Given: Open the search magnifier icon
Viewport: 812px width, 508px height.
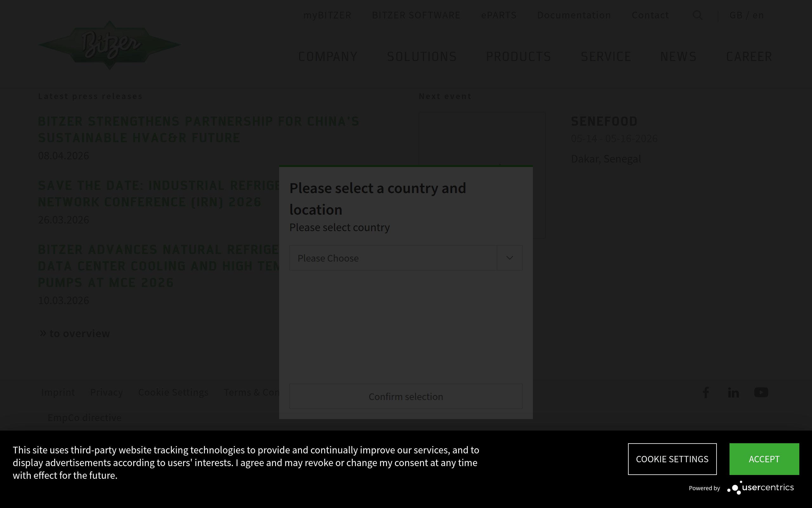Looking at the screenshot, I should 697,15.
